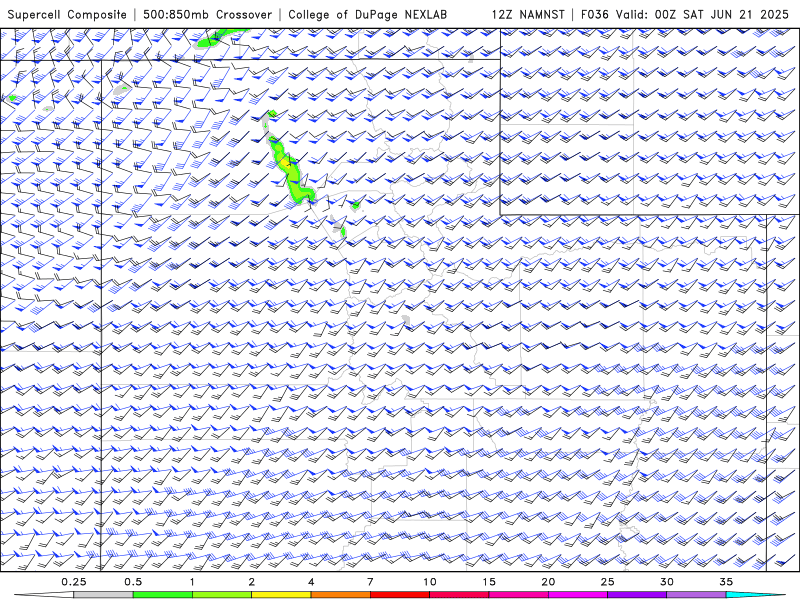This screenshot has height=600, width=800.
Task: Click the red colorbar segment between 7 and 10
Action: coord(400,595)
